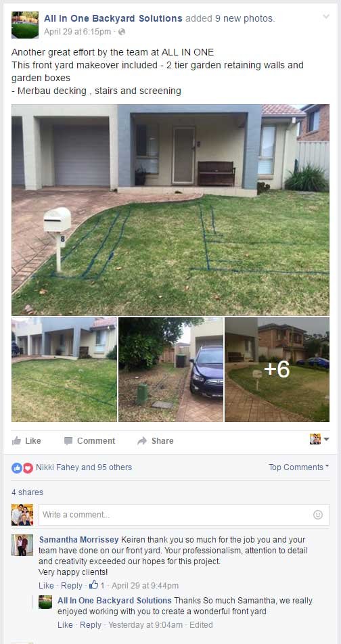This screenshot has height=644, width=341.
Task: Click the Share arrow icon
Action: [142, 441]
